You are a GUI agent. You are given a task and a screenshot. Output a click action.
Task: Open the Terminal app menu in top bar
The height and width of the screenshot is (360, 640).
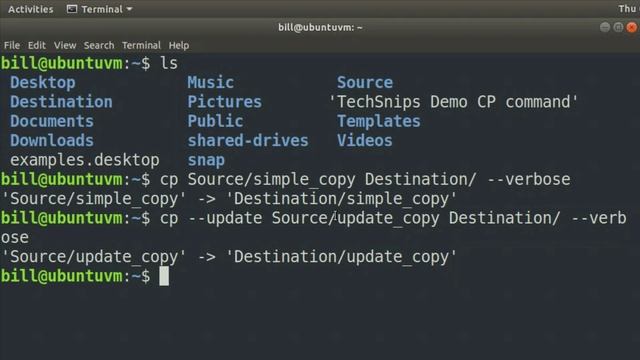coord(100,9)
